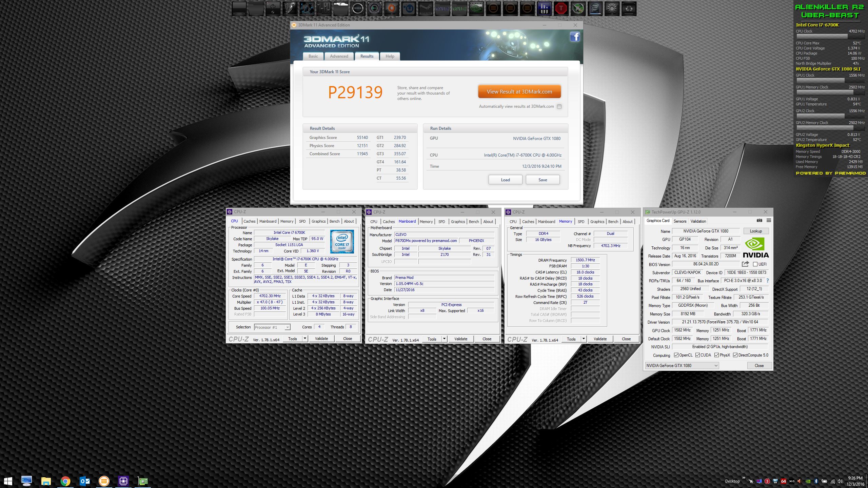Click the Intel Core i7 logo in CPU-Z
Screen dimensions: 868x488
click(342, 241)
